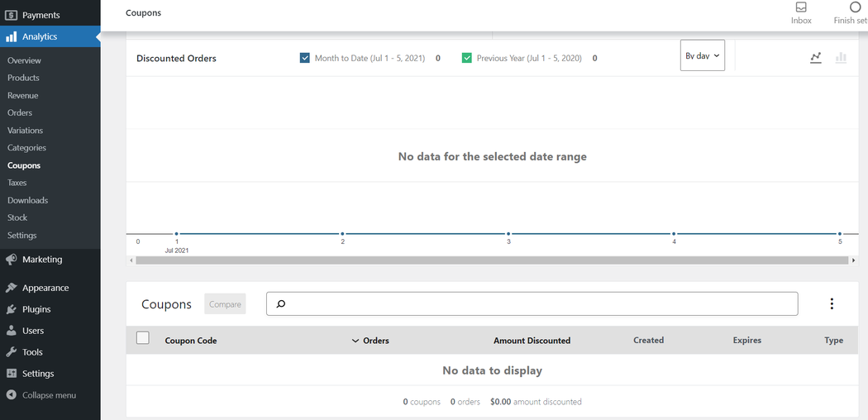Switch to line chart view
868x420 pixels.
(815, 58)
